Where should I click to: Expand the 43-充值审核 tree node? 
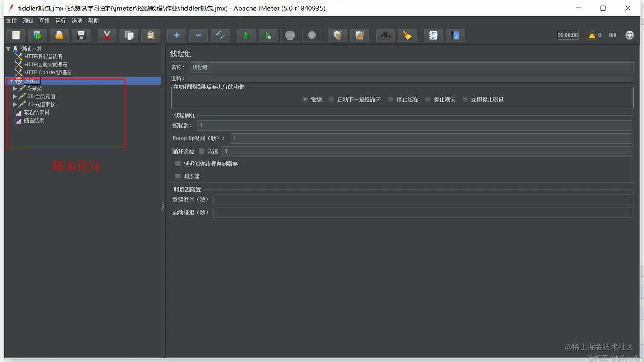[x=15, y=104]
